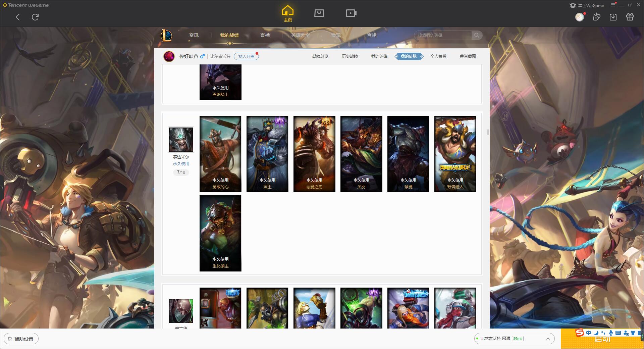The height and width of the screenshot is (349, 644).
Task: Toggle the Sogou 中 Chinese mode
Action: 589,333
